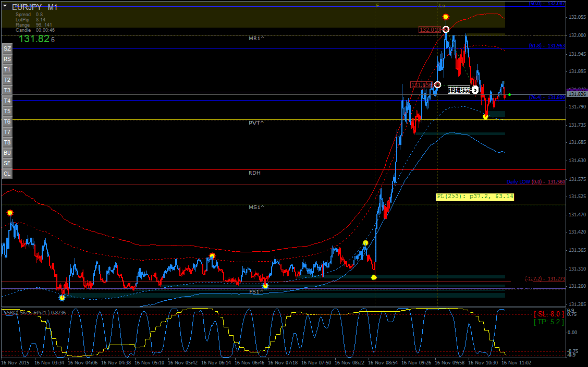Activate the T7 button
Viewport: 588px width, 367px height.
pos(7,132)
